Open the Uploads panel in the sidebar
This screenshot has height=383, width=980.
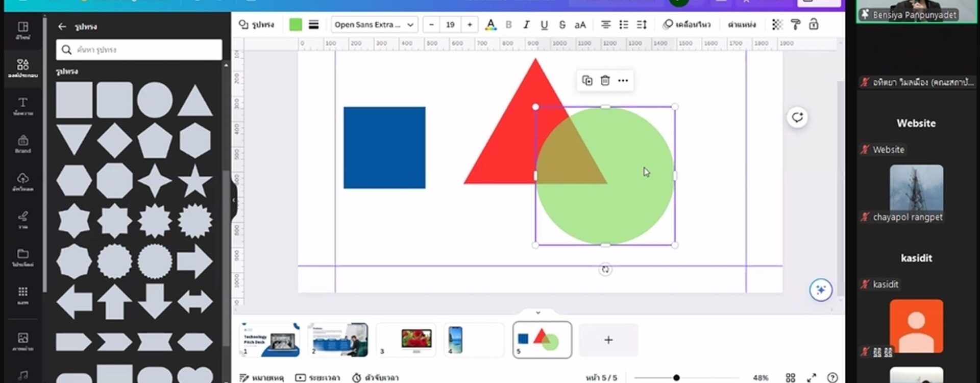23,182
